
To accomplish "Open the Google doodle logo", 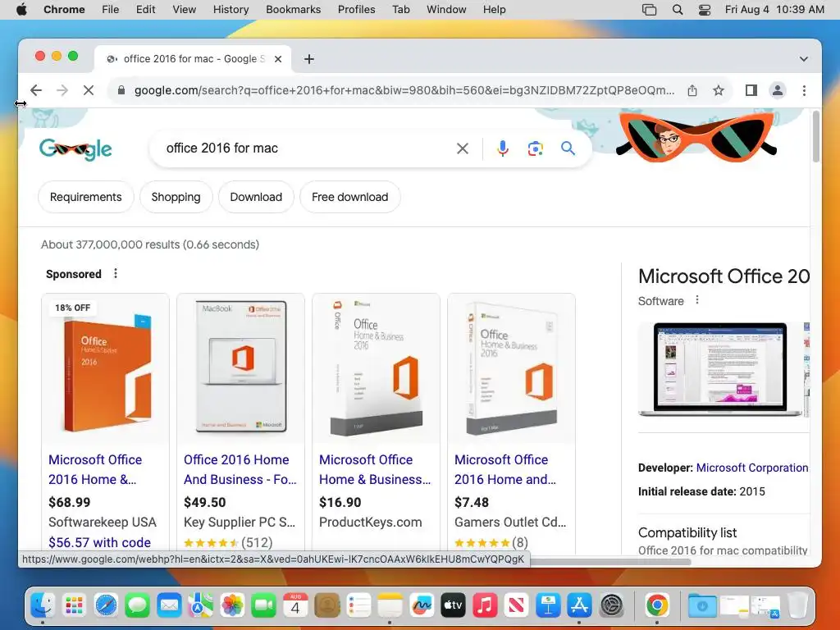I will coord(75,149).
